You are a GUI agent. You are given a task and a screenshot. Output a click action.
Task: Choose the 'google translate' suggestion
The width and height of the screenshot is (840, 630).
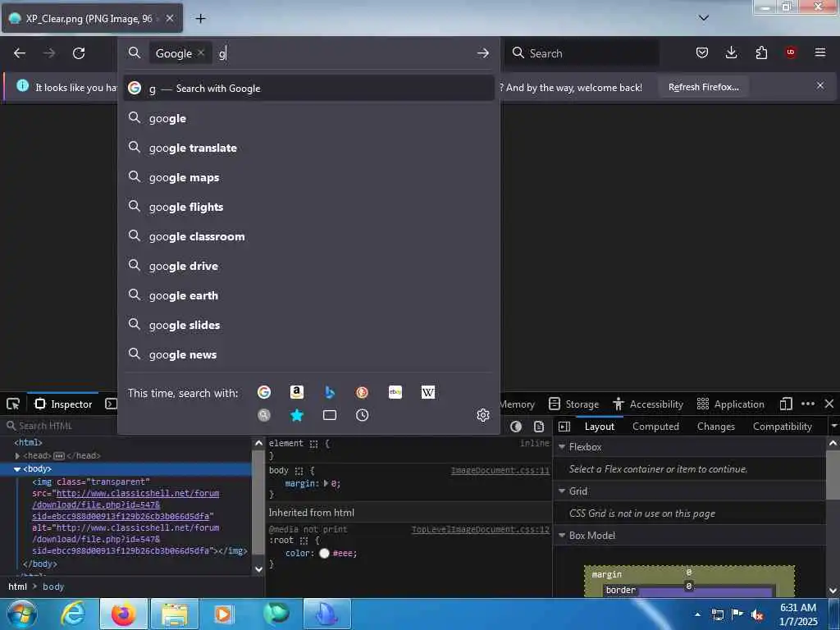[309, 148]
